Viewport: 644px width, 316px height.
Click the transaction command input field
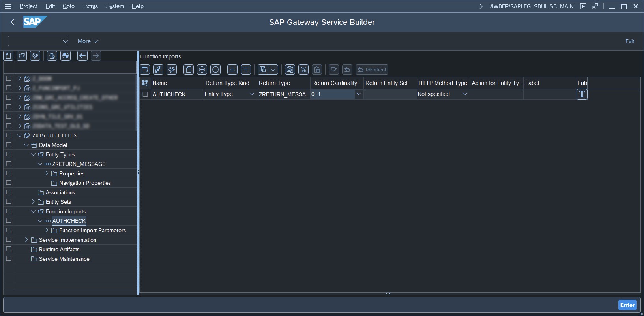click(x=38, y=41)
